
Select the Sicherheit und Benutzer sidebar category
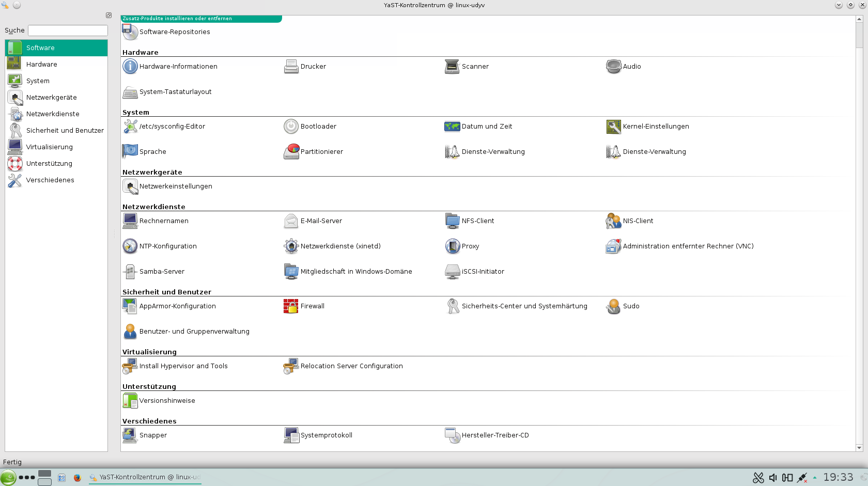point(64,130)
